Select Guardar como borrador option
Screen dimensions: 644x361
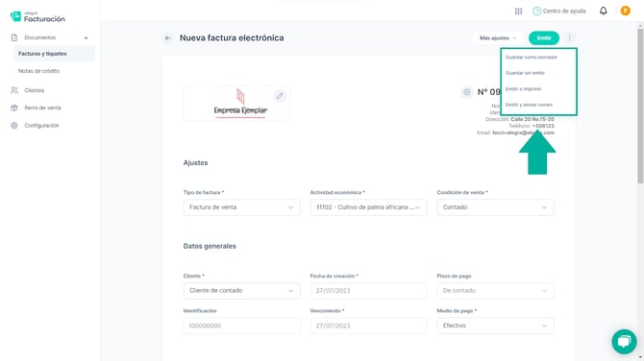pos(531,57)
